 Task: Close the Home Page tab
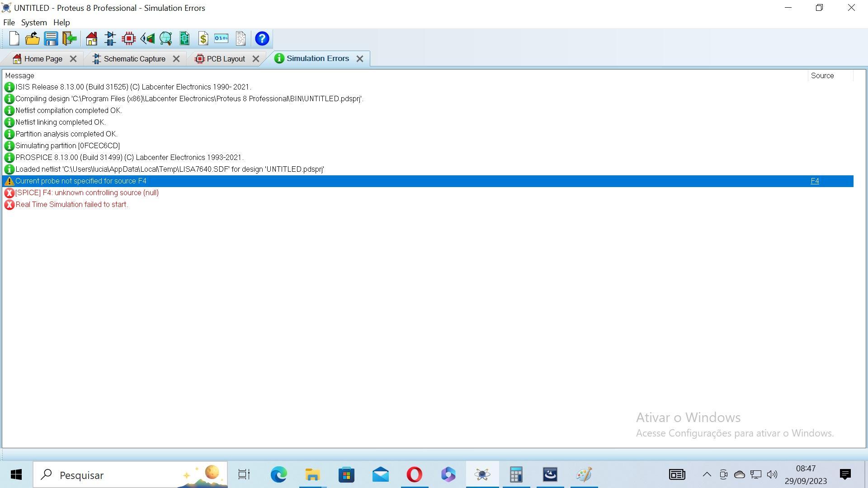tap(73, 59)
